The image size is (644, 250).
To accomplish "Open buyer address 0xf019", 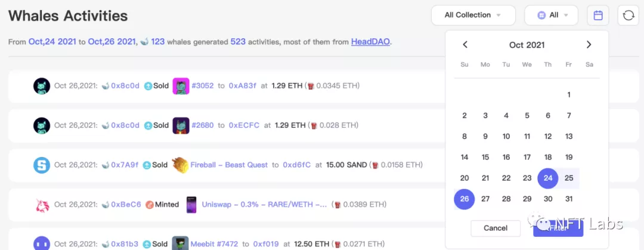I will click(267, 244).
